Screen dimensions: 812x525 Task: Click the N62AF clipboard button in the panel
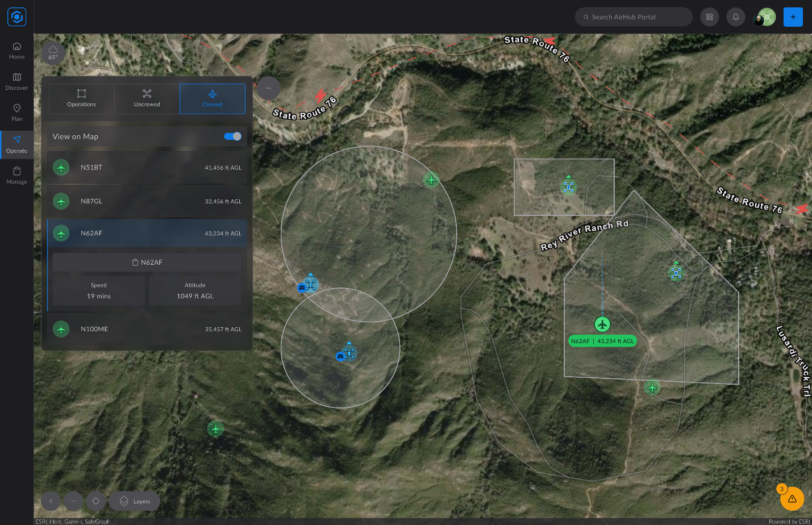pos(147,262)
